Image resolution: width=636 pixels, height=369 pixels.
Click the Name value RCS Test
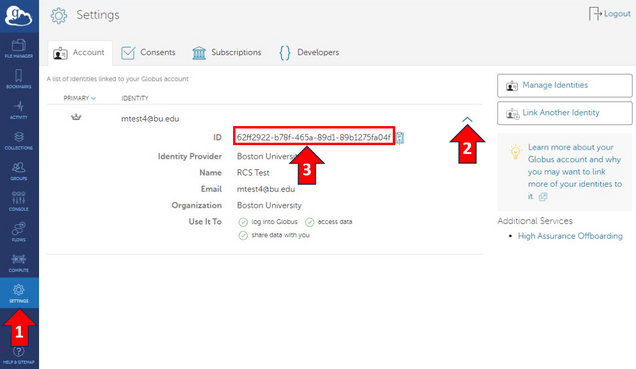[253, 173]
